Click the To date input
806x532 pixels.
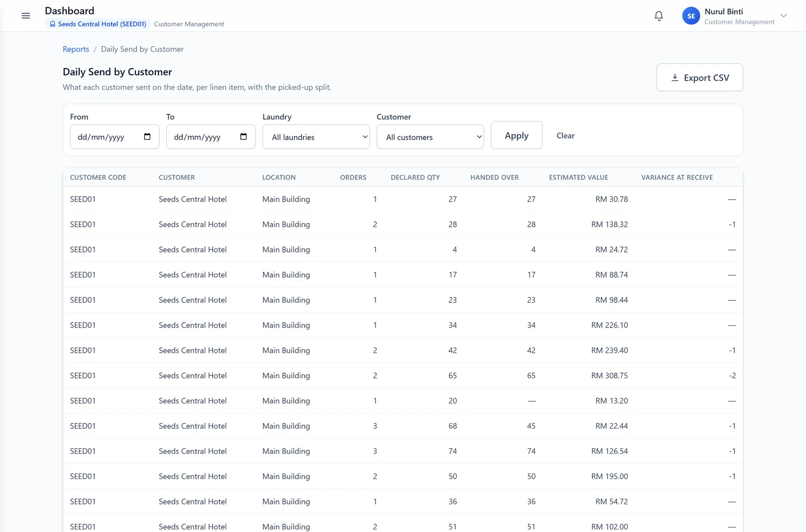click(211, 137)
